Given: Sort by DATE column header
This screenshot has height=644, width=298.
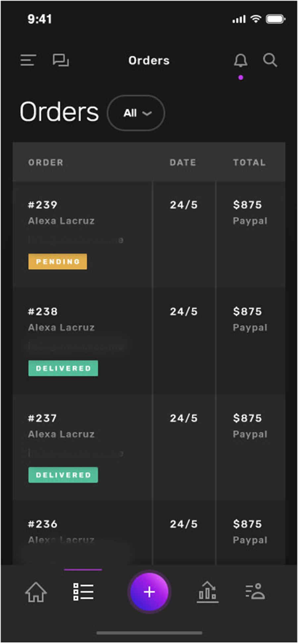Looking at the screenshot, I should pyautogui.click(x=183, y=162).
